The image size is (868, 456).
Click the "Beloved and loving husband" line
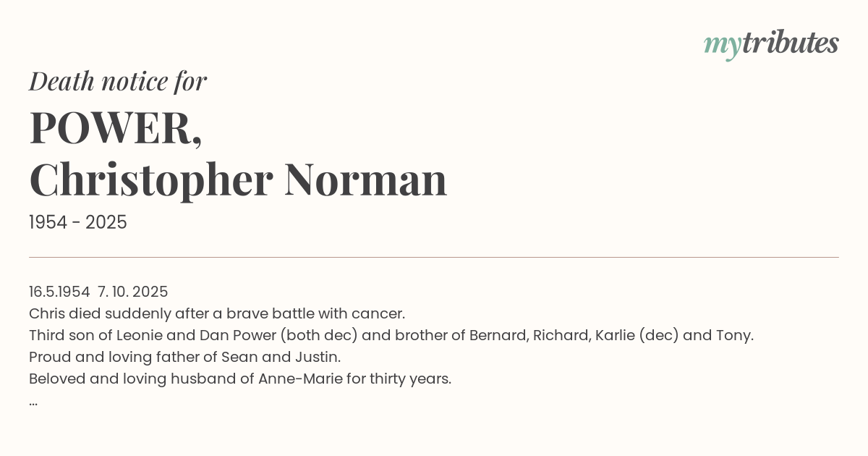pyautogui.click(x=240, y=379)
